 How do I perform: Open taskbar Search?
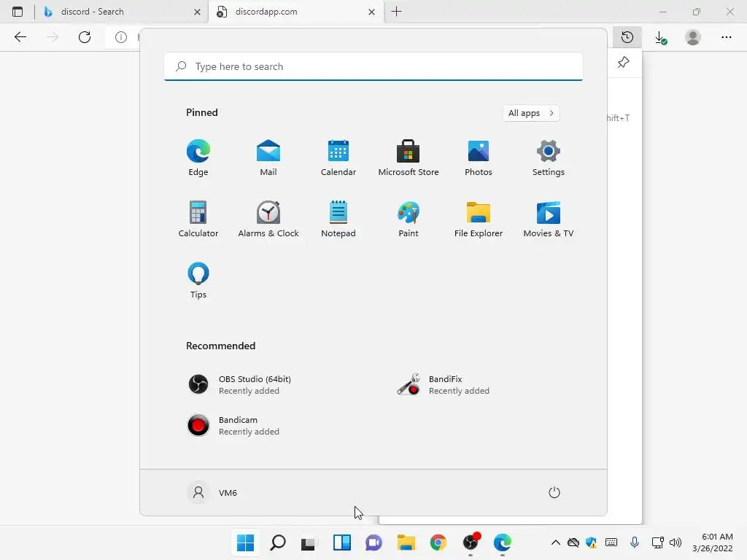point(278,542)
